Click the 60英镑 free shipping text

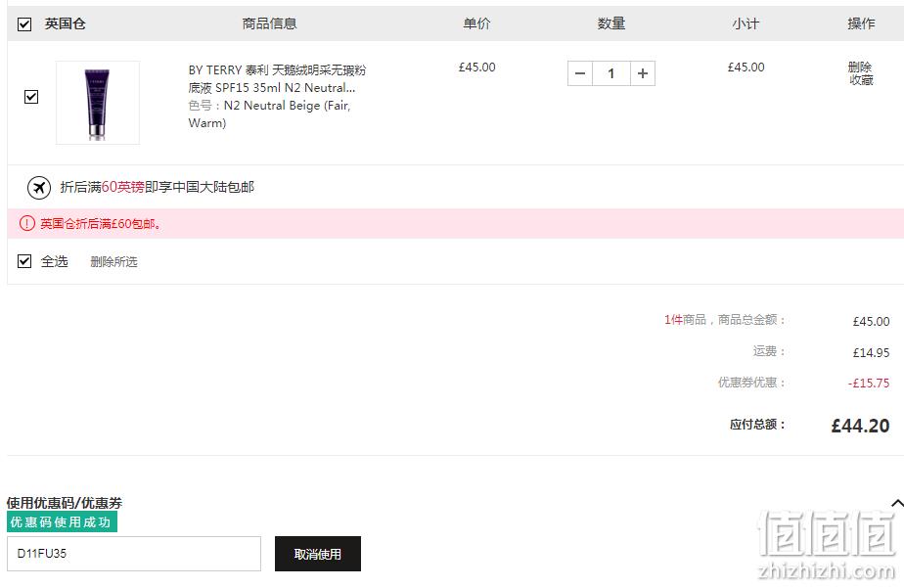click(123, 187)
